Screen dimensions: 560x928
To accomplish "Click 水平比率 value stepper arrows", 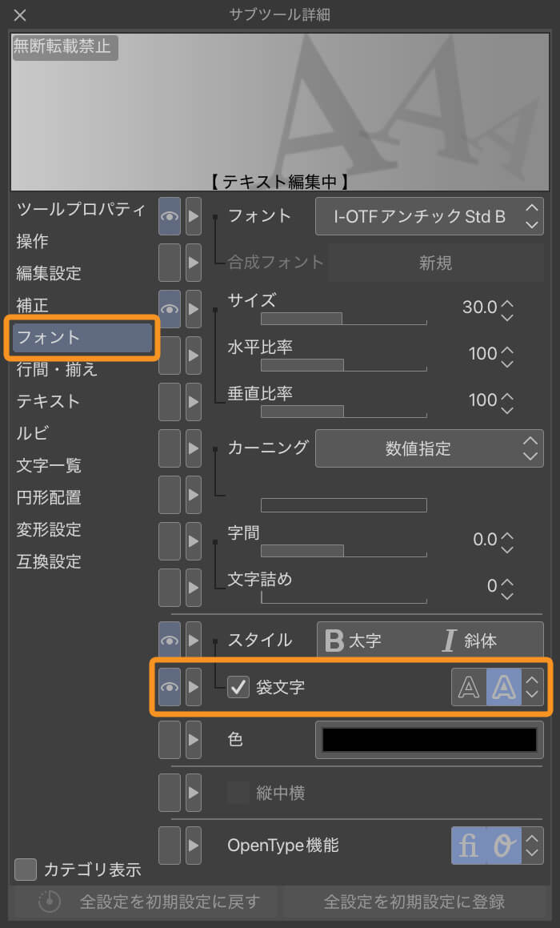I will tap(506, 356).
